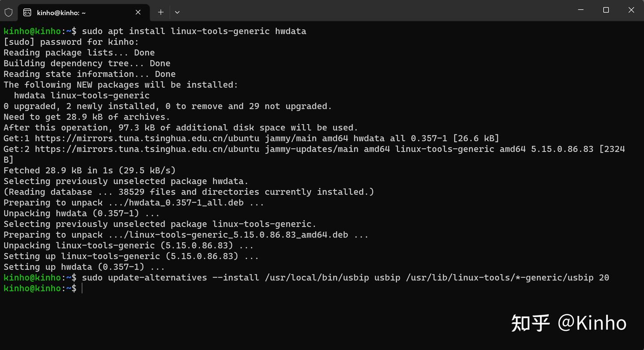Maximize the terminal window
This screenshot has width=644, height=350.
click(606, 10)
